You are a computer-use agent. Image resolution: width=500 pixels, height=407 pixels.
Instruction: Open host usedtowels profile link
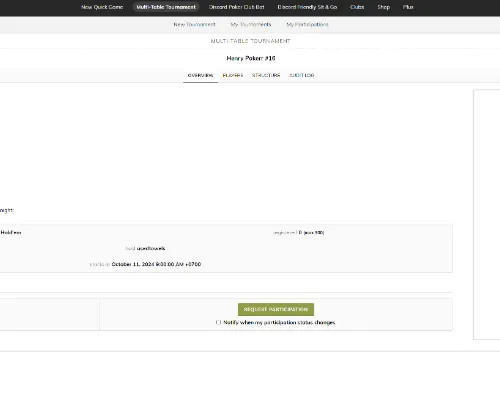(x=151, y=248)
